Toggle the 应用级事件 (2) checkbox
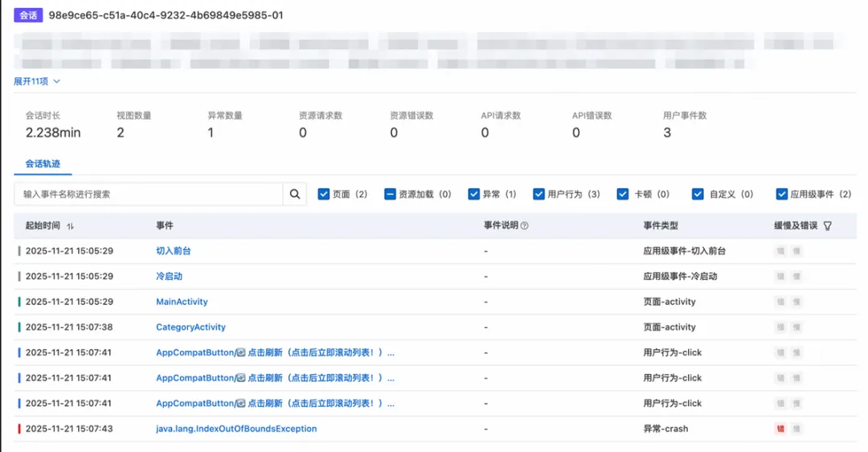This screenshot has height=452, width=868. click(782, 194)
